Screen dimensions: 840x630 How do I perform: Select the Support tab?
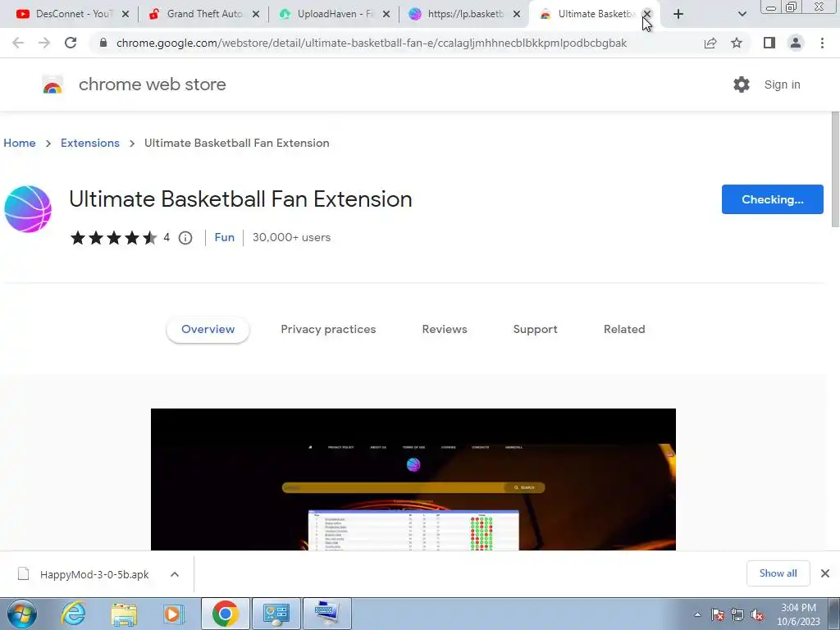pyautogui.click(x=535, y=330)
